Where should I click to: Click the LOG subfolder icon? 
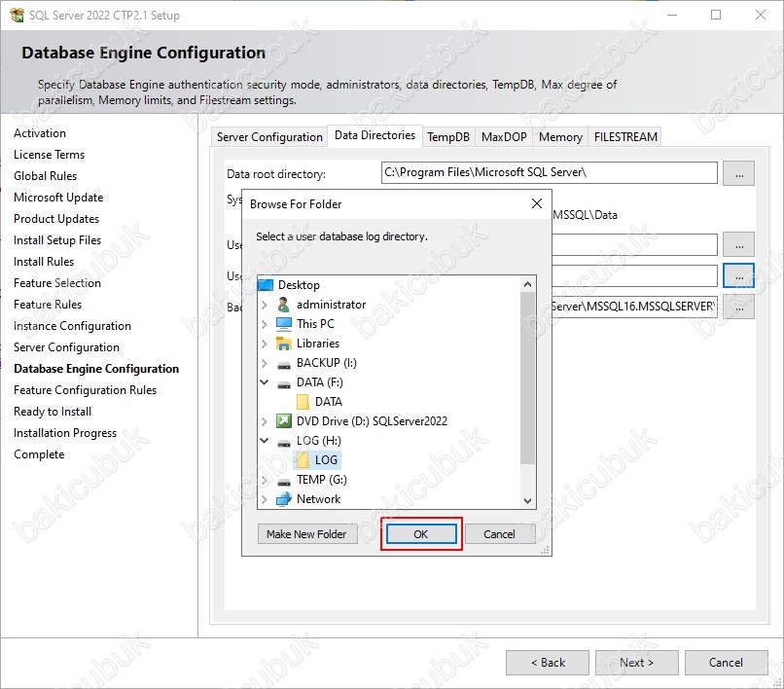click(x=303, y=460)
